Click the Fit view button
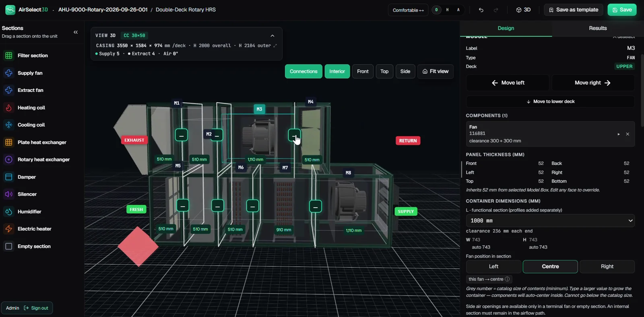The image size is (644, 317). 436,71
